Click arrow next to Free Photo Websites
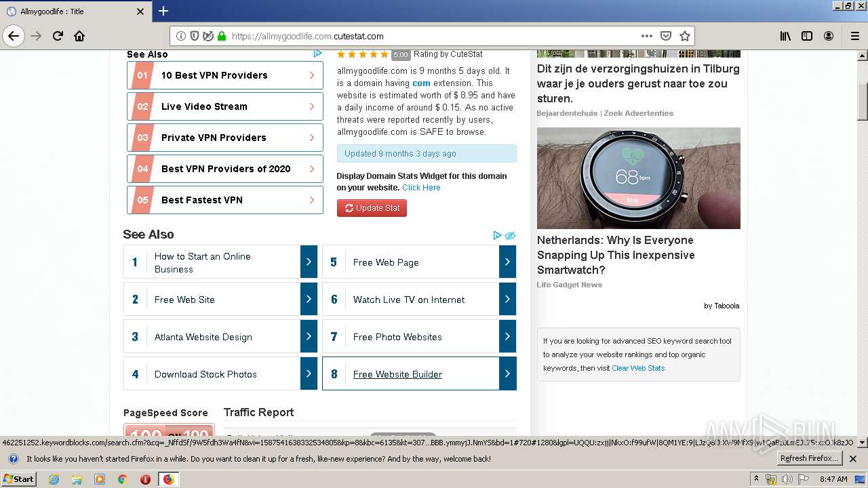Screen dimensions: 868x488 (x=507, y=336)
